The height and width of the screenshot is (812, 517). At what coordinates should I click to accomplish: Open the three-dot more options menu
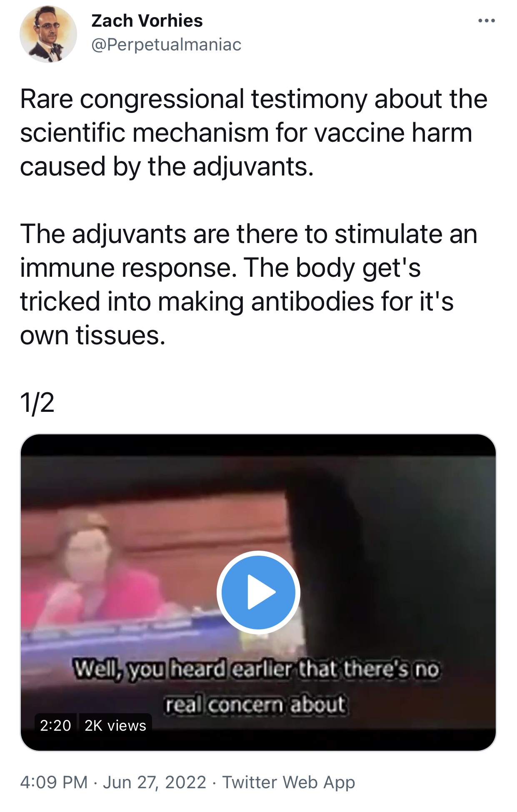pyautogui.click(x=486, y=20)
